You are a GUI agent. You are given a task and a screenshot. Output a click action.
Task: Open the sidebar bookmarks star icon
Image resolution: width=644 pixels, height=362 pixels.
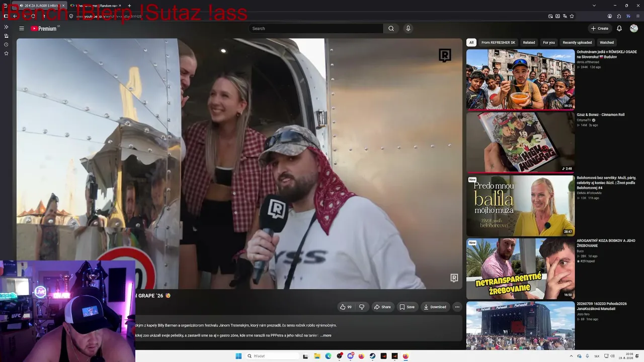point(6,53)
